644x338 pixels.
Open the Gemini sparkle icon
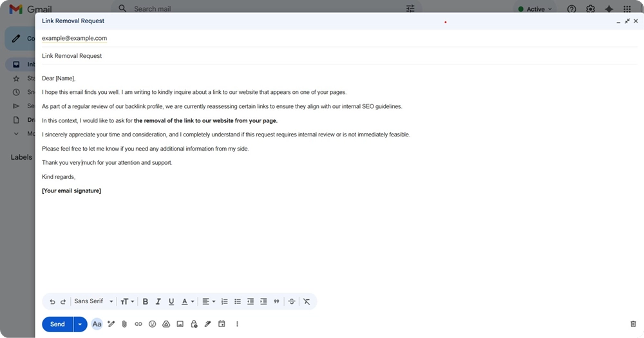tap(609, 9)
